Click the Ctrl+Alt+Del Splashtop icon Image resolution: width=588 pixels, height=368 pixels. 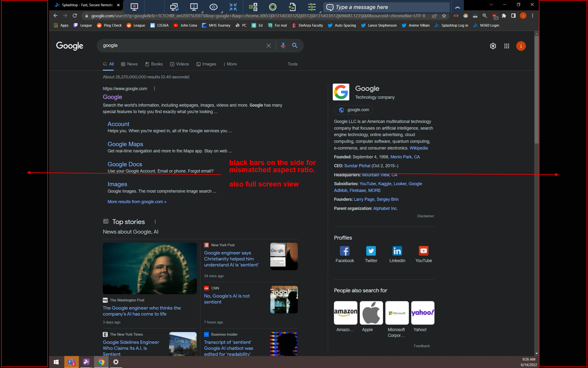pyautogui.click(x=253, y=7)
